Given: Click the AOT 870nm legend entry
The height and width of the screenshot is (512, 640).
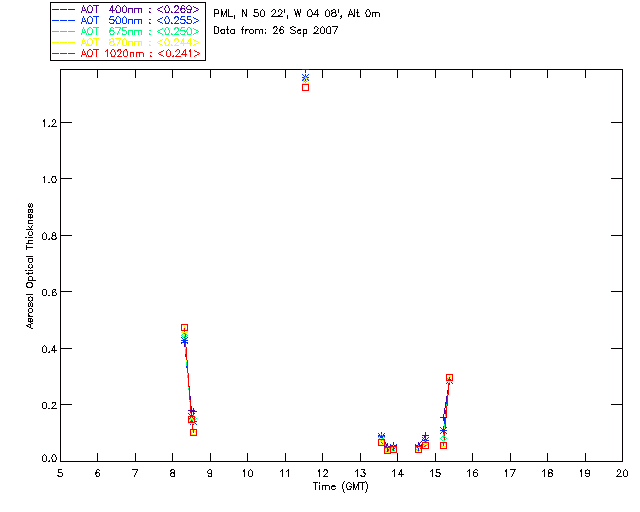Looking at the screenshot, I should point(126,42).
